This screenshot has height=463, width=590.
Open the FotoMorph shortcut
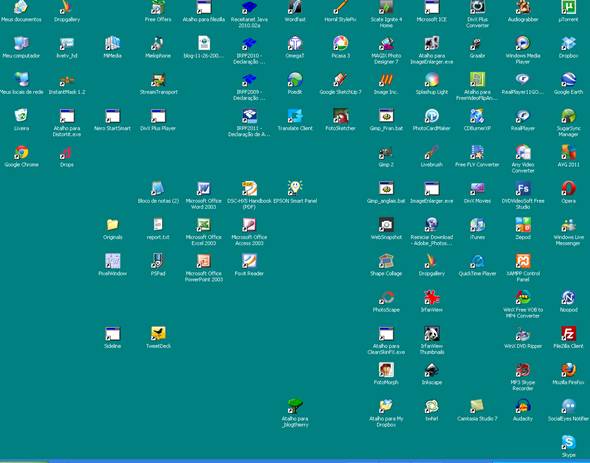point(386,370)
